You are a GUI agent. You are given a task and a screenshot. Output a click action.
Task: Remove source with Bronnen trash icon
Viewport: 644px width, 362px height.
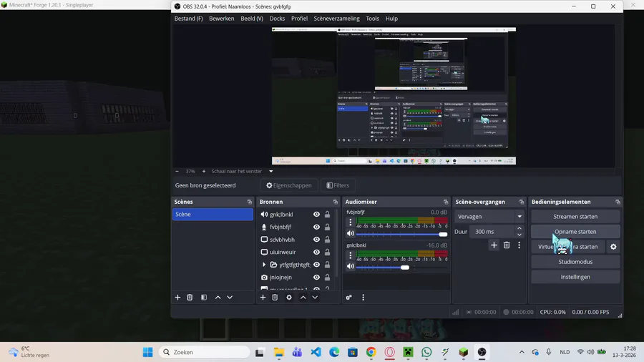pos(275,297)
